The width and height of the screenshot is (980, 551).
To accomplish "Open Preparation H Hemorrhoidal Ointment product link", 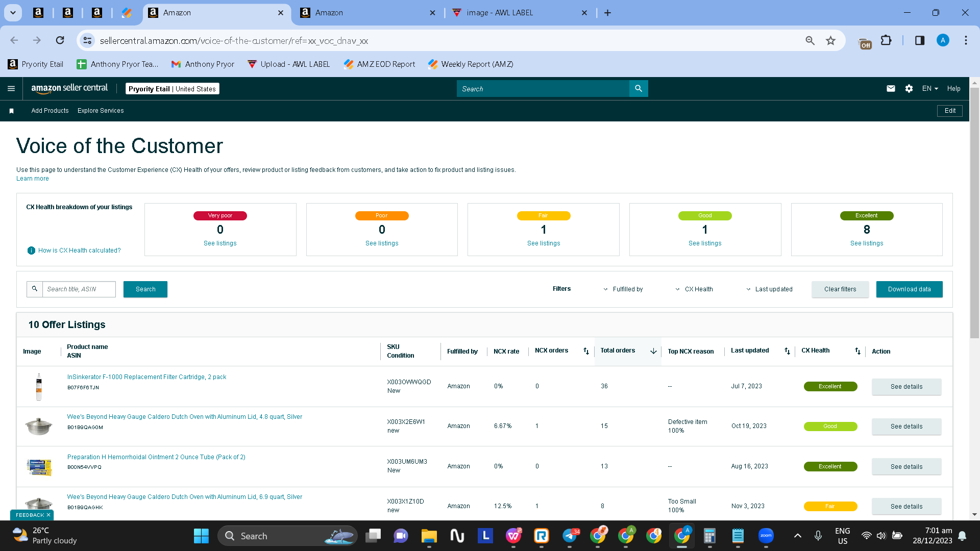I will pos(156,457).
